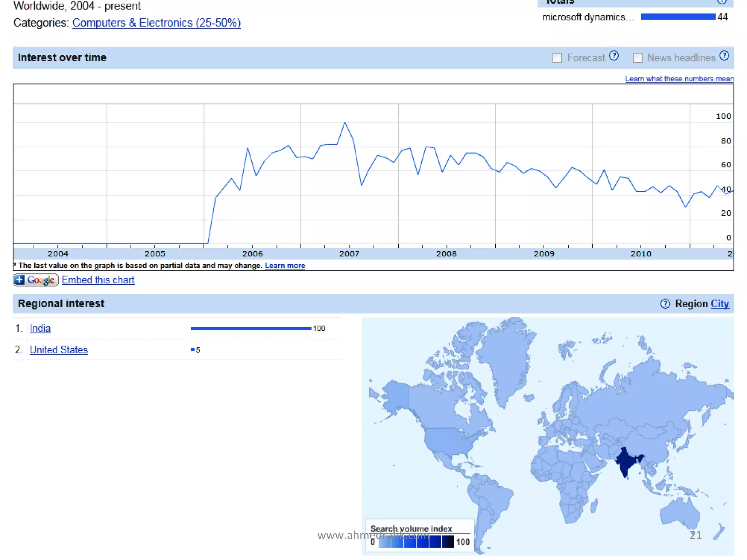Toggle the News headlines checkbox
The height and width of the screenshot is (560, 747).
[x=637, y=58]
